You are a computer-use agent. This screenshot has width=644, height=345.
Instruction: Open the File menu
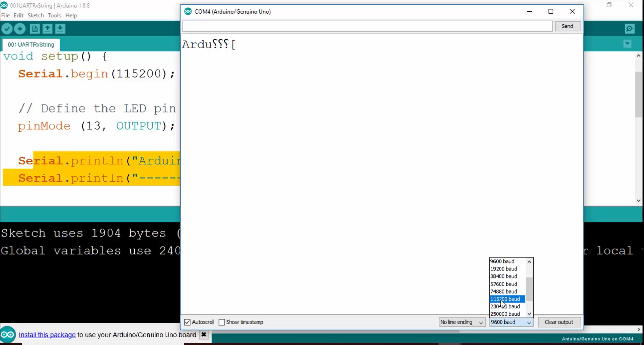[x=5, y=15]
